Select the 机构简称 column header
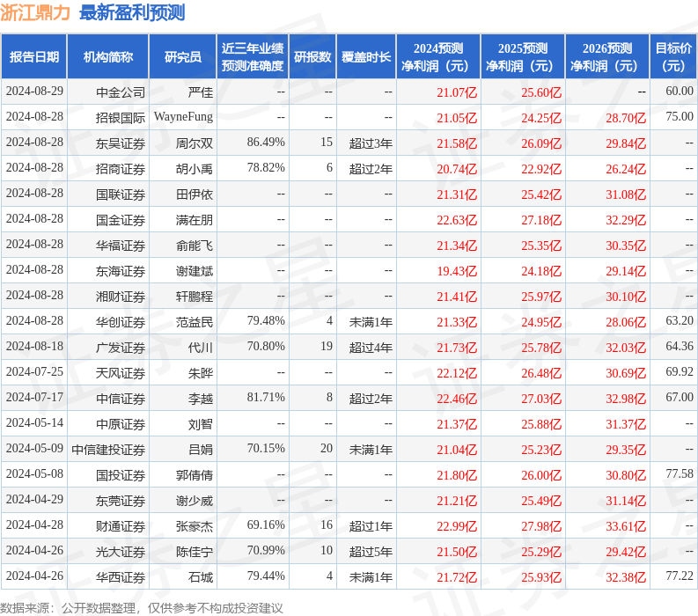The width and height of the screenshot is (698, 616). pyautogui.click(x=107, y=57)
